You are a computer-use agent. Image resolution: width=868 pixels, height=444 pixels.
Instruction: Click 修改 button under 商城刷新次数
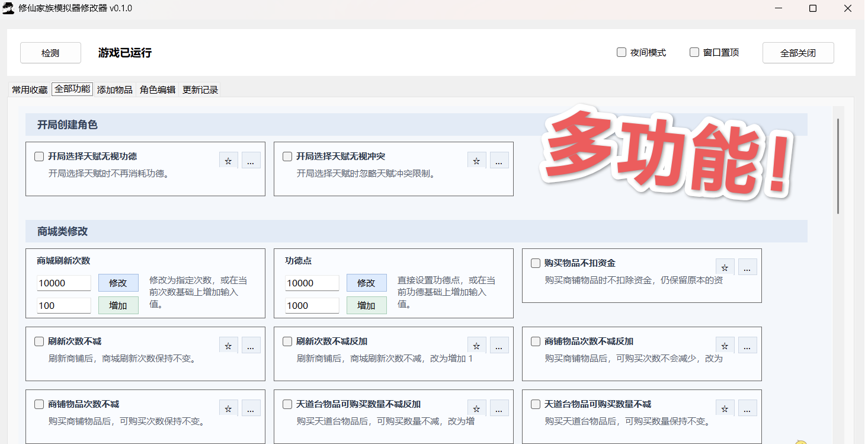(x=118, y=283)
